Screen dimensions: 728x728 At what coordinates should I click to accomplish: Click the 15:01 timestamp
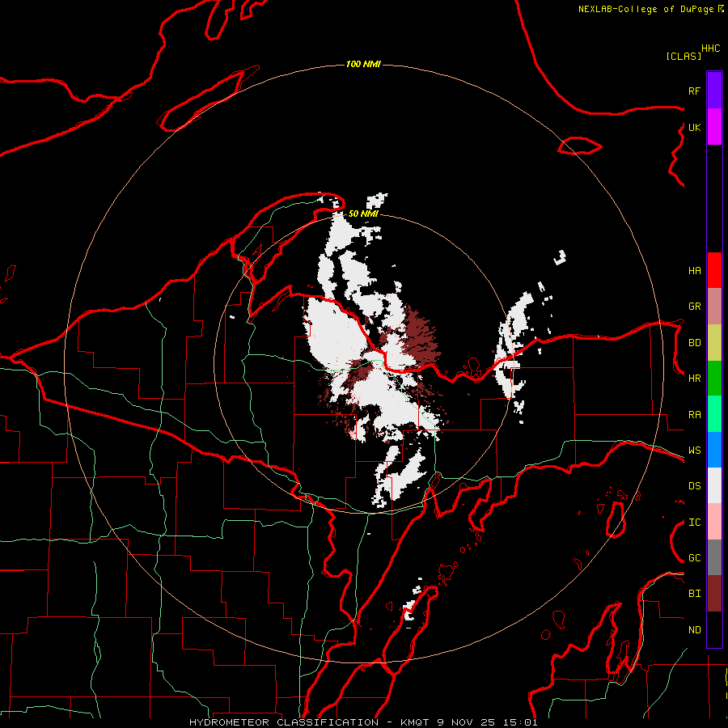click(522, 722)
